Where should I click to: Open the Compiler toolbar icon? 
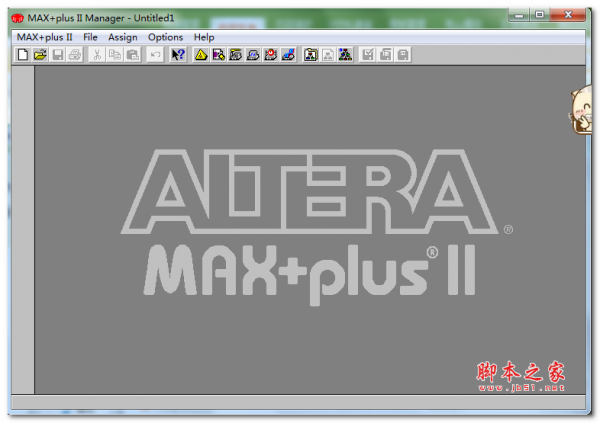[235, 55]
